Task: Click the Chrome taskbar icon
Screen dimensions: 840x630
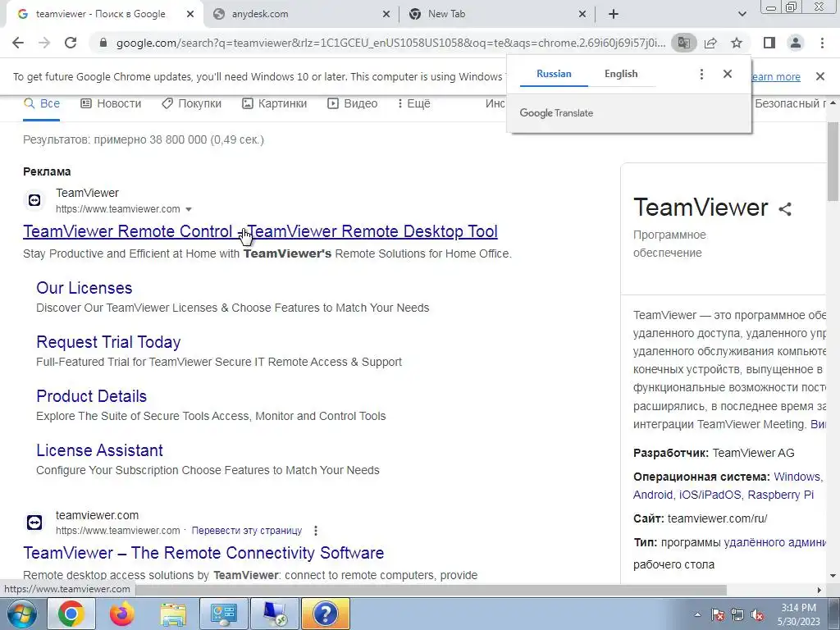Action: point(71,614)
